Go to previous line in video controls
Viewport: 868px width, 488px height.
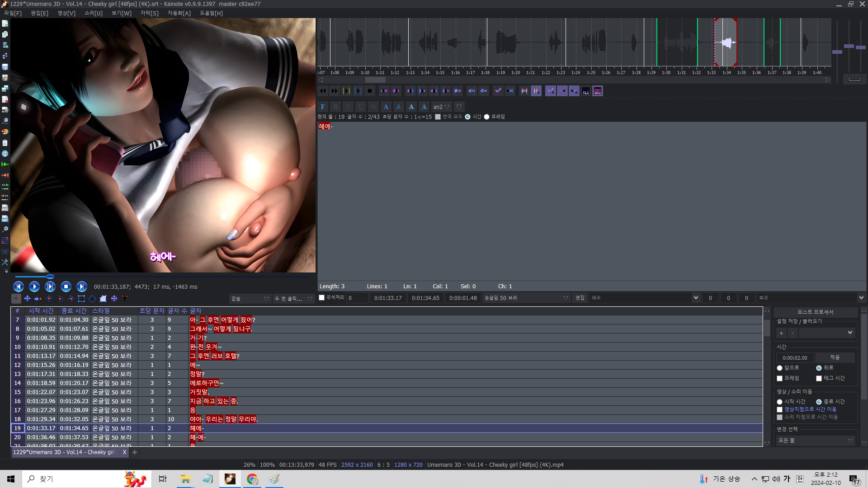pyautogui.click(x=19, y=286)
